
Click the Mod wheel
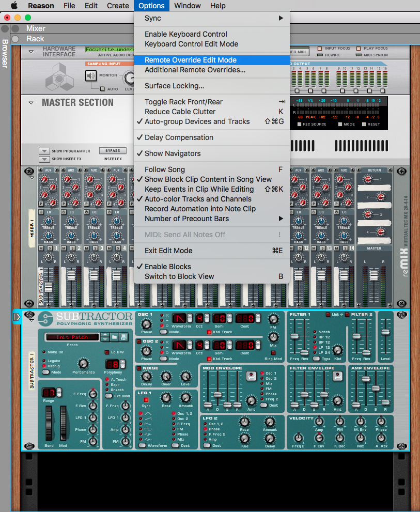(x=63, y=424)
